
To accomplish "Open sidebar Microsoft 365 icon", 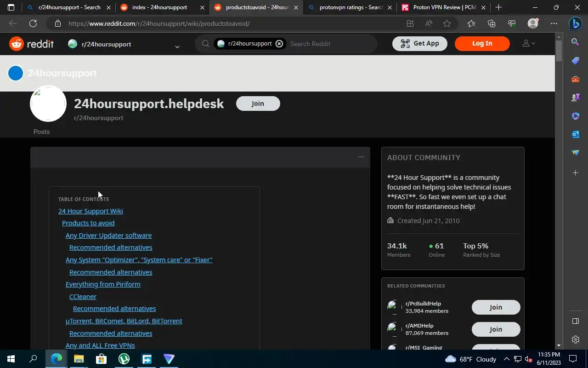I will 575,116.
